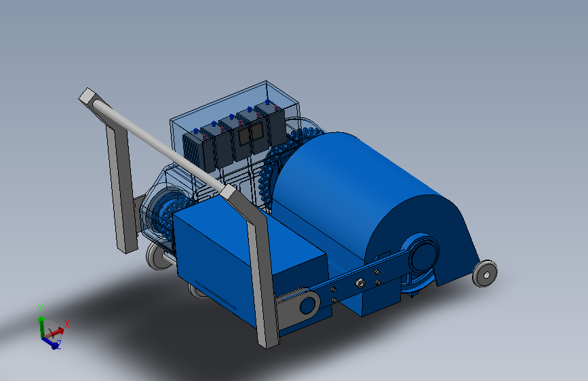Select the white horizontal handle bar
588x381 pixels.
pyautogui.click(x=157, y=143)
